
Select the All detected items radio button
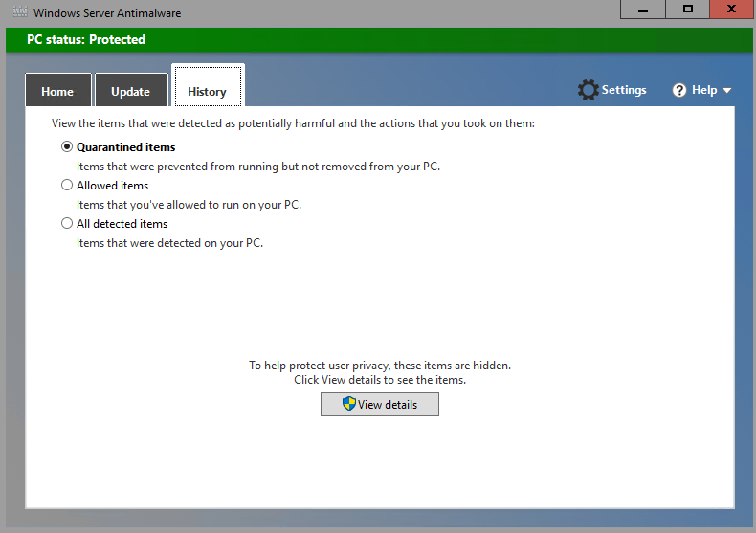(67, 223)
